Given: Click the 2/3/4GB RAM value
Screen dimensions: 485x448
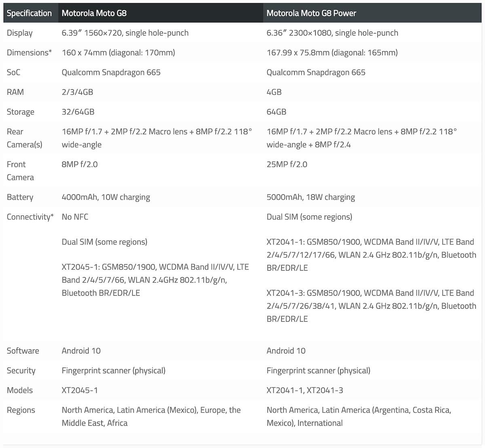Looking at the screenshot, I should pos(78,92).
